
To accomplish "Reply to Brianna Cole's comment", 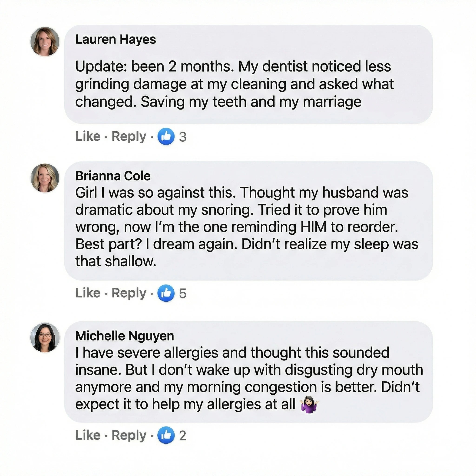I will (x=129, y=293).
